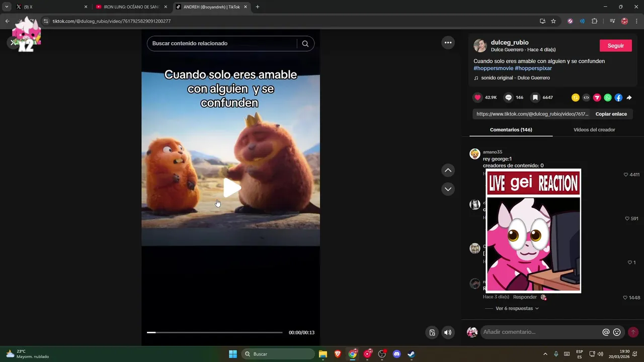644x362 pixels.
Task: Open Discord from the taskbar
Action: (x=396, y=354)
